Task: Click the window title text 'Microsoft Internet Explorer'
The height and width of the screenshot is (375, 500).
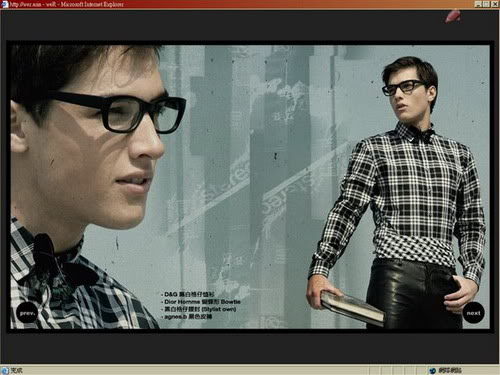Action: pos(92,4)
